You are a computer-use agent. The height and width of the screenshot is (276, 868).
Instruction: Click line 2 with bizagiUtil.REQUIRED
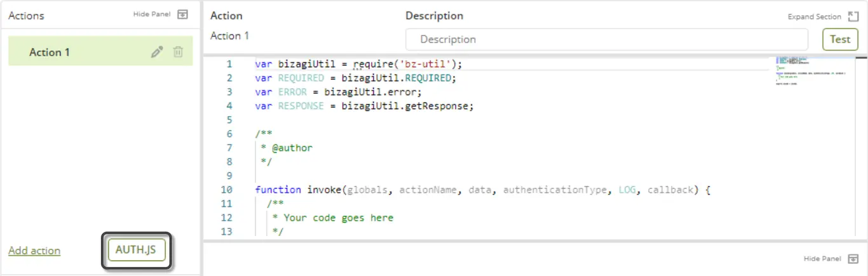(356, 78)
